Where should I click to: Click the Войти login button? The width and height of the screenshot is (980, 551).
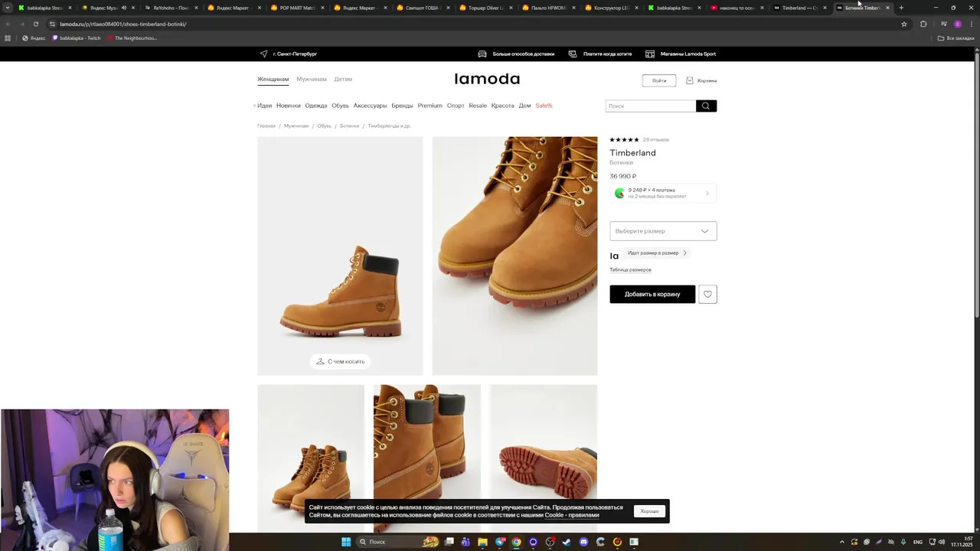(x=659, y=80)
